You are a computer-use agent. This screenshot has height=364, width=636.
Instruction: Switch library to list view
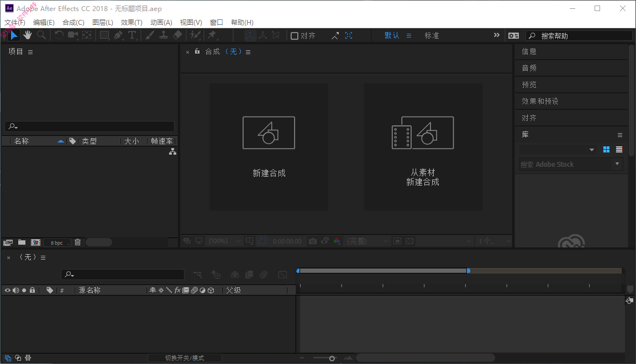coord(619,150)
